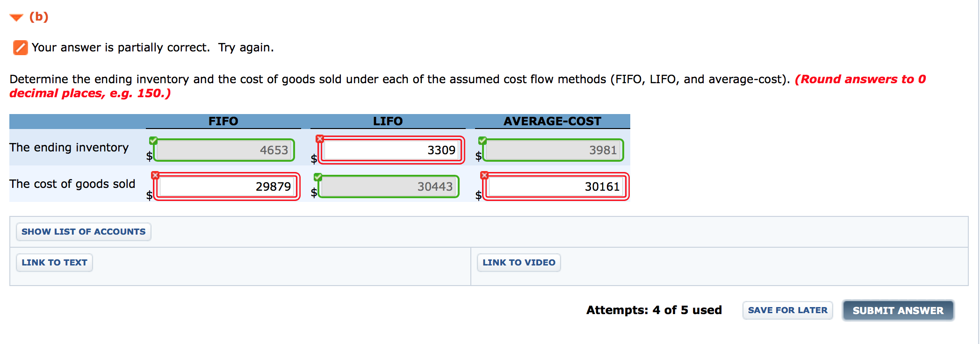This screenshot has width=980, height=344.
Task: Edit average-cost cost of goods sold field 30161
Action: [x=555, y=186]
